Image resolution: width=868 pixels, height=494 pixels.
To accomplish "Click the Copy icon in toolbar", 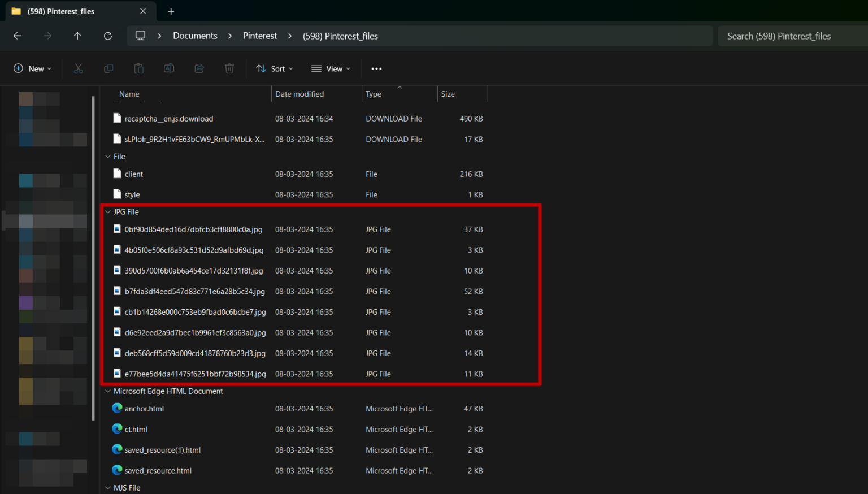I will pos(108,68).
